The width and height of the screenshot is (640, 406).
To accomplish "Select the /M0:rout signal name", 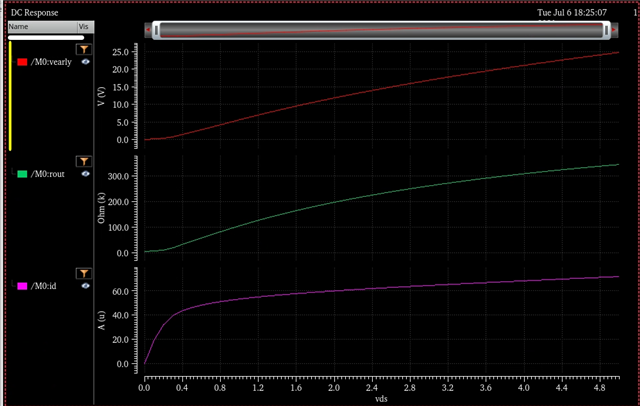I will coord(48,174).
